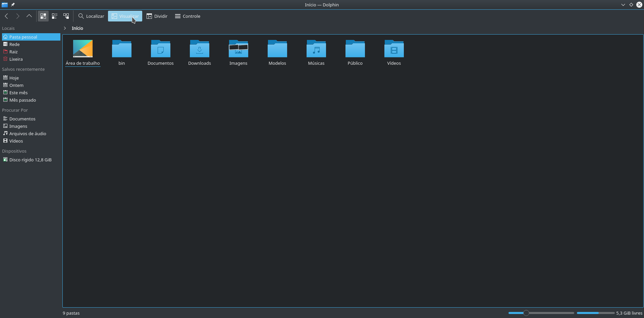Click the Início breadcrumb location
Screen dimensions: 644x318
pyautogui.click(x=77, y=28)
